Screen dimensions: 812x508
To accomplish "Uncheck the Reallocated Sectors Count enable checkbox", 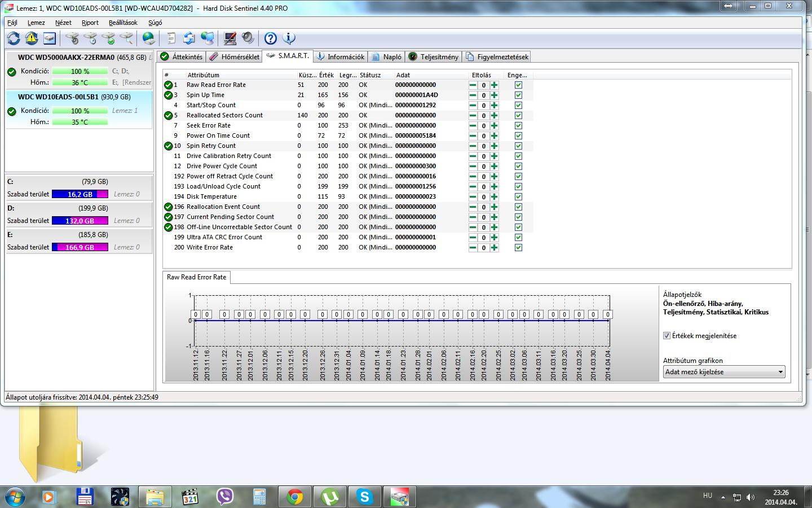I will tap(518, 116).
